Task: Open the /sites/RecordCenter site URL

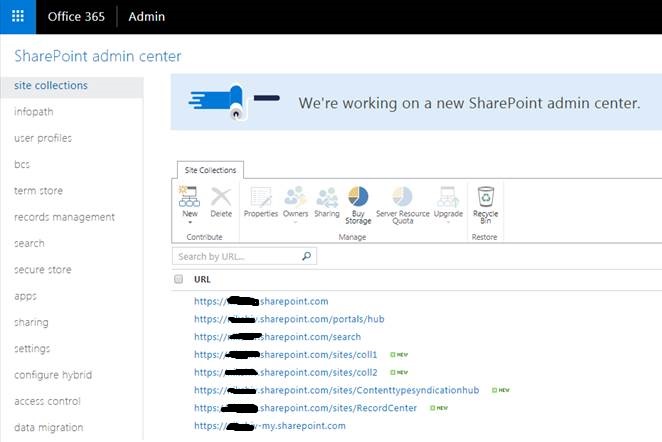Action: [305, 408]
